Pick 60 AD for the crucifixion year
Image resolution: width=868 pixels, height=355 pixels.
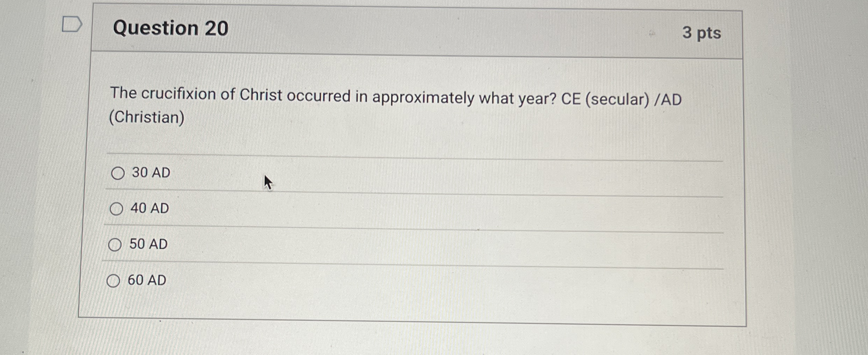pos(114,281)
